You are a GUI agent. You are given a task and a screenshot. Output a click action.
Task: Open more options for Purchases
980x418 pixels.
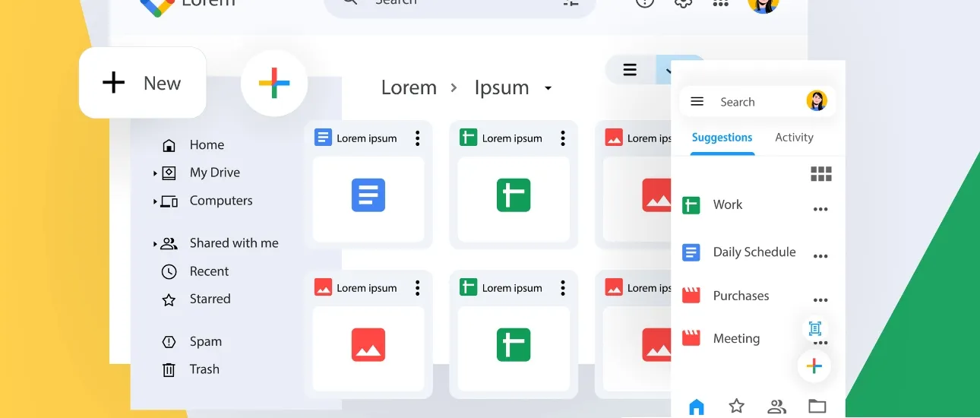coord(820,300)
